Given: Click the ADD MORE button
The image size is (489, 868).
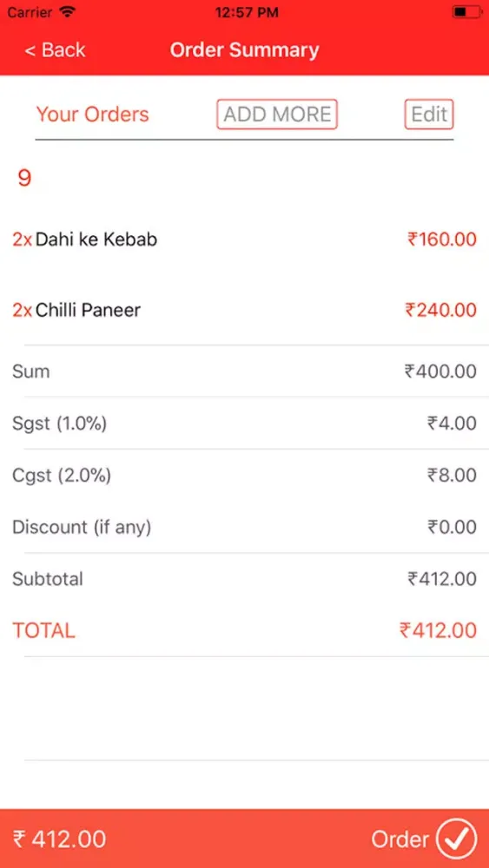Looking at the screenshot, I should 277,114.
